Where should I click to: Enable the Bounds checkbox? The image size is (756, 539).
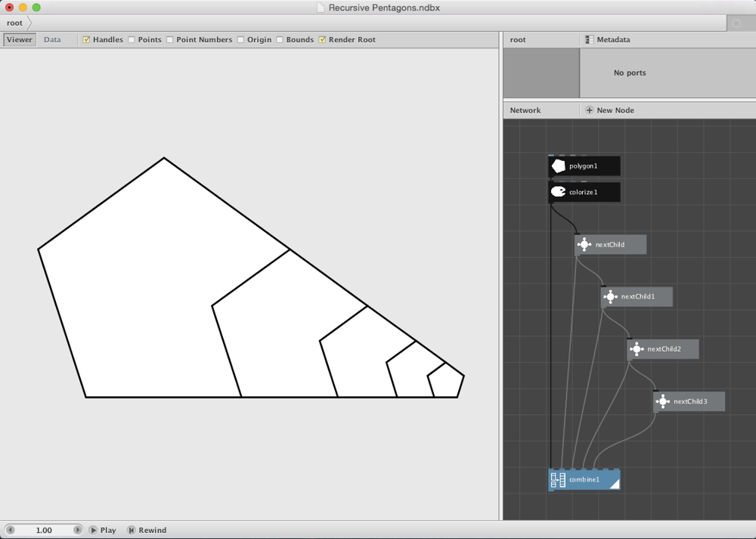tap(280, 39)
